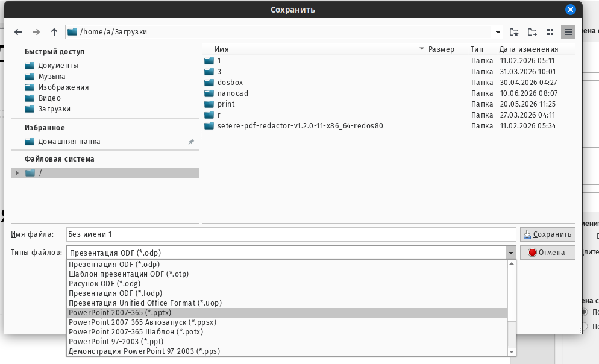Click the folder icon of dosbox

coord(209,83)
